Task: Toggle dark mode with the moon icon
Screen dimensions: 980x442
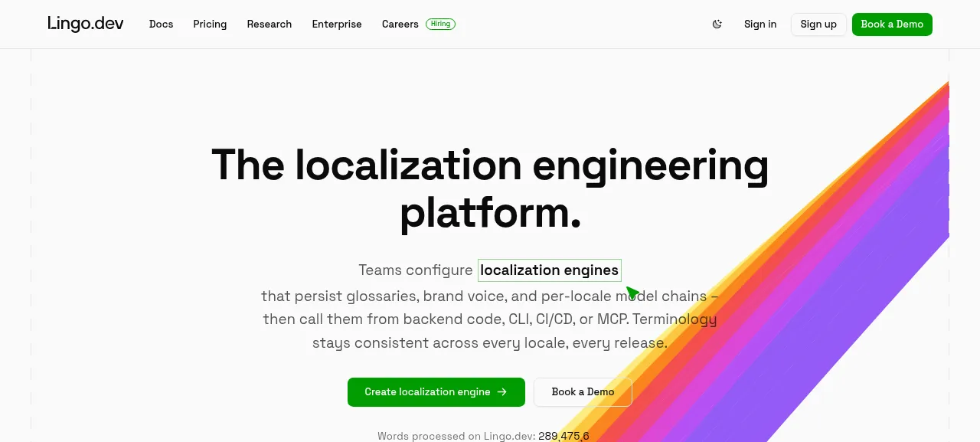Action: point(717,24)
